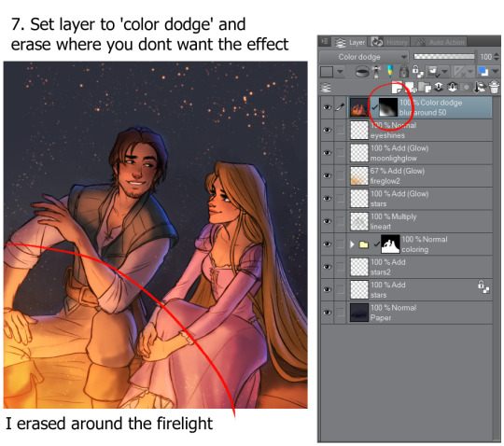Select the 'Paper' layer name
Viewport: 504px width, 446px height.
[x=381, y=318]
